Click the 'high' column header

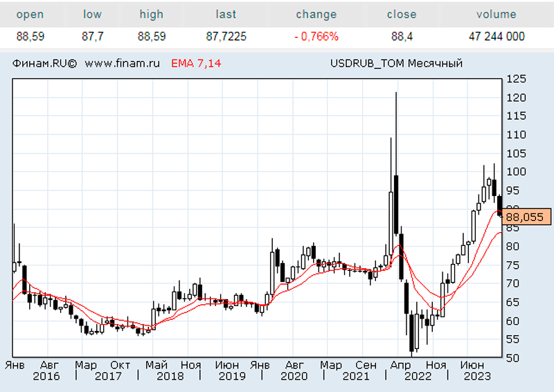pos(151,15)
